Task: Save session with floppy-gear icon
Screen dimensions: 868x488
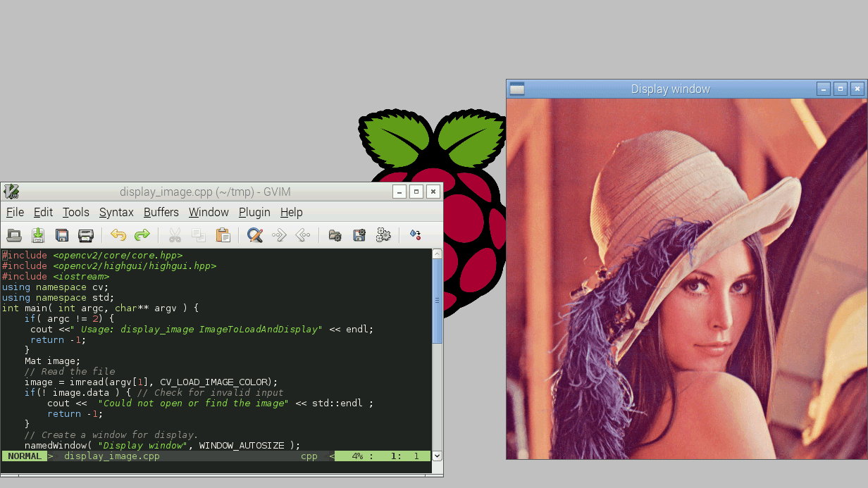Action: (x=359, y=235)
